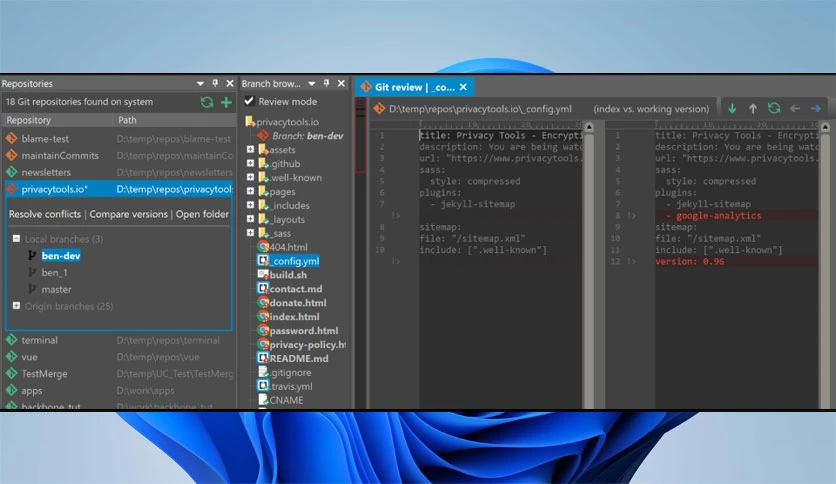Jump to previous difference up arrow
This screenshot has height=484, width=836.
pos(753,109)
